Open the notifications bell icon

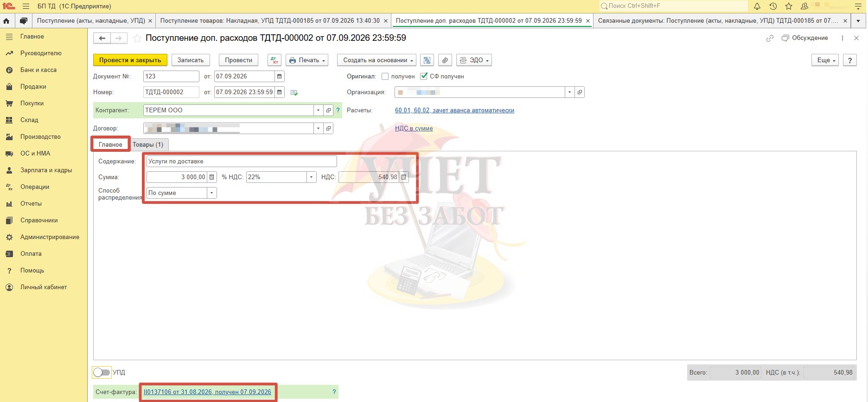point(757,6)
